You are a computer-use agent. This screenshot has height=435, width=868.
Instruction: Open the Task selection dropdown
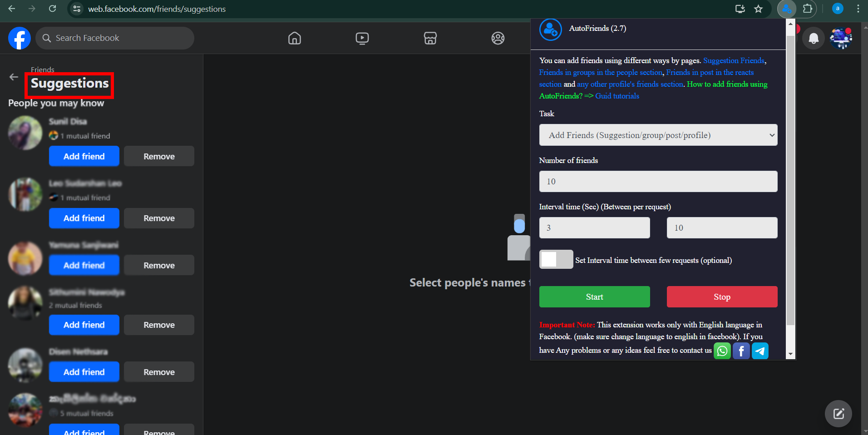coord(658,135)
